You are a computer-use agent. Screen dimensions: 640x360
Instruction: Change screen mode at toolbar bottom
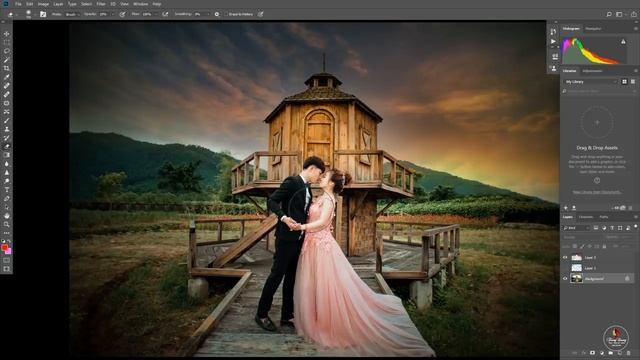point(7,269)
